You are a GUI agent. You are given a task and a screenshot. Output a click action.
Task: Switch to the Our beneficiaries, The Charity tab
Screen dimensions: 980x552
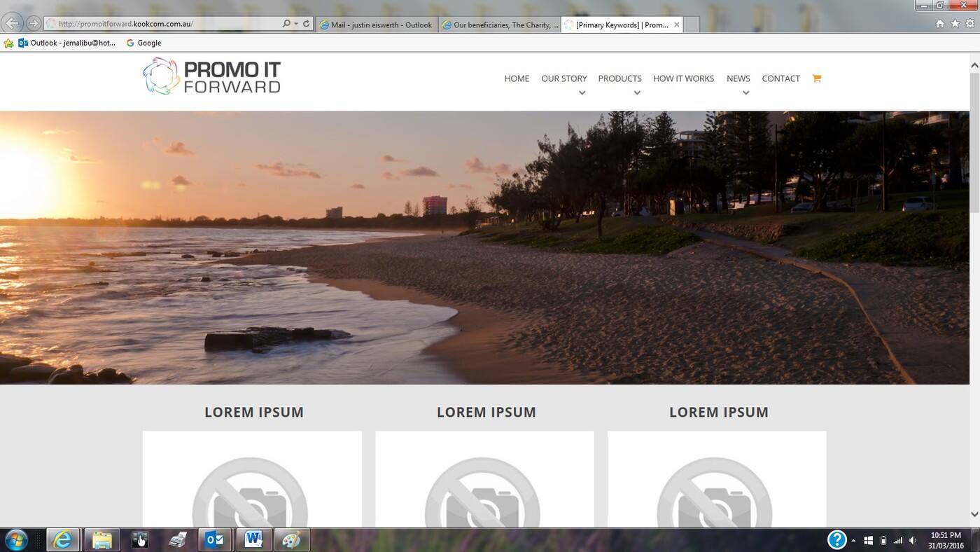500,25
